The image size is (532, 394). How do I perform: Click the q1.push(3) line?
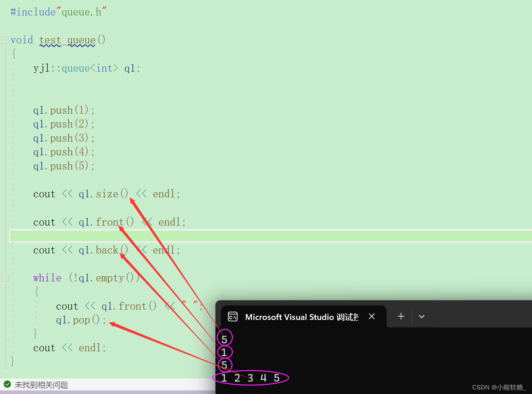click(x=64, y=138)
